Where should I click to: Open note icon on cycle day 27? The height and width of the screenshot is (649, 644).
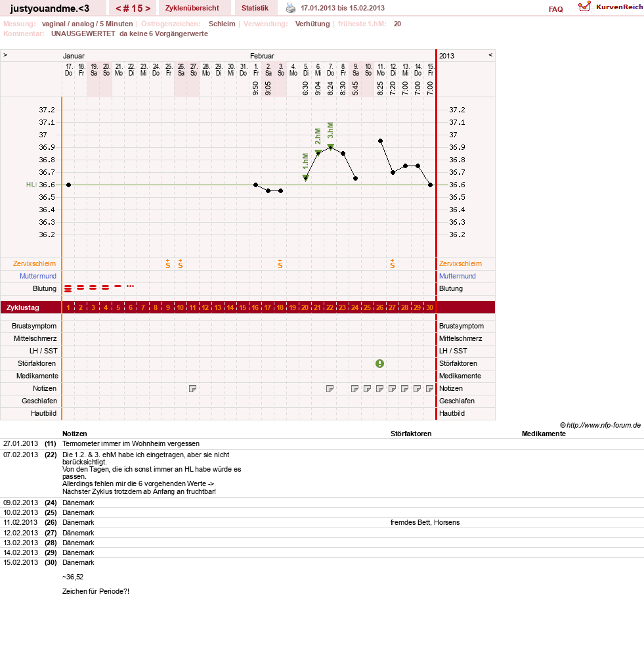[x=392, y=389]
